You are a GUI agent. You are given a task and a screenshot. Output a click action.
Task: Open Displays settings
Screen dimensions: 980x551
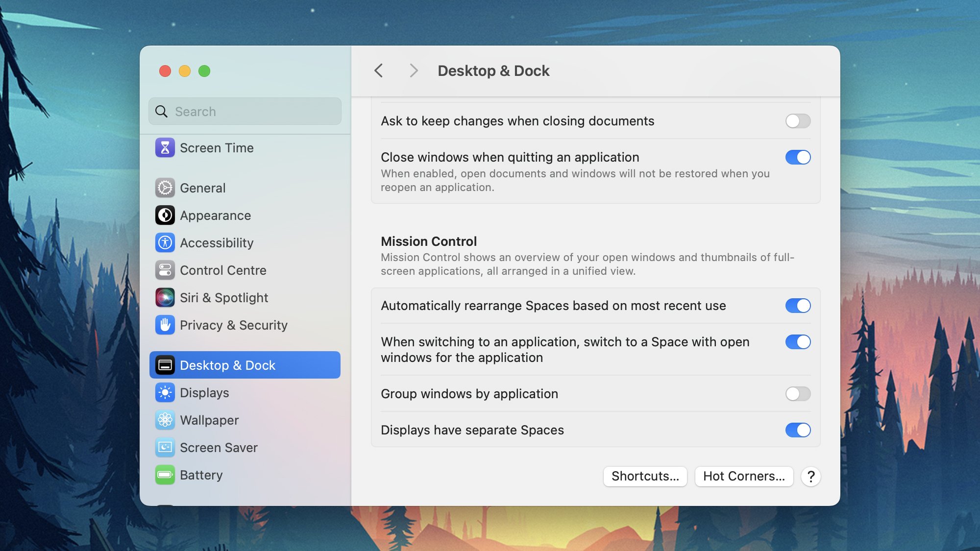(205, 392)
